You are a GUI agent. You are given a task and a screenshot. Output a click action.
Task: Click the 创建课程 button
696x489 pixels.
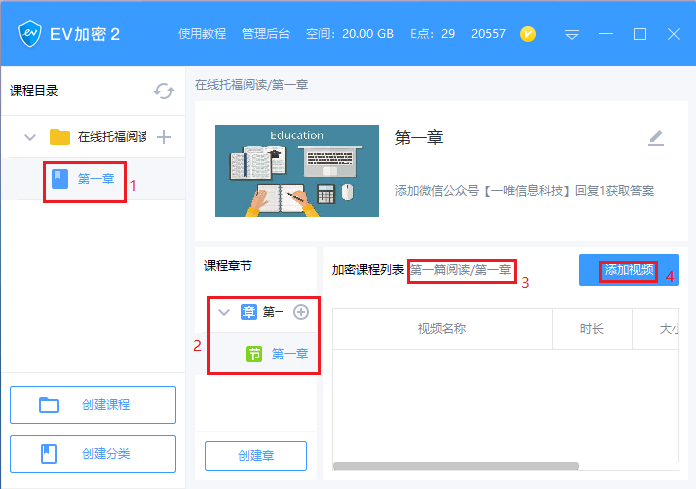click(x=93, y=405)
